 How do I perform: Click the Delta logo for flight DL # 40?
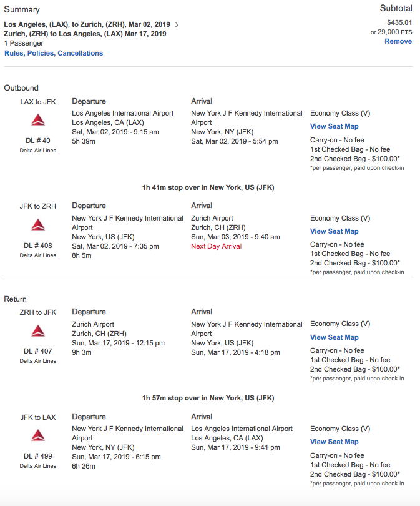point(38,120)
